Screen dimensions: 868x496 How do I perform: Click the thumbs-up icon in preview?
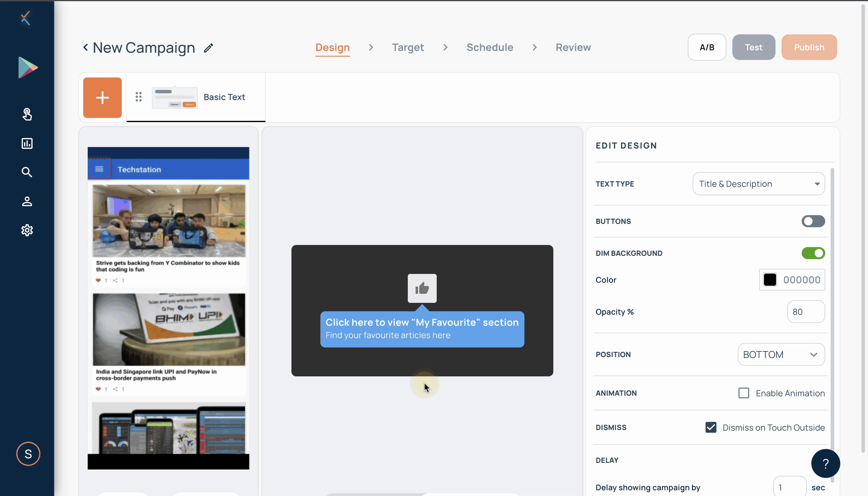[x=422, y=288]
